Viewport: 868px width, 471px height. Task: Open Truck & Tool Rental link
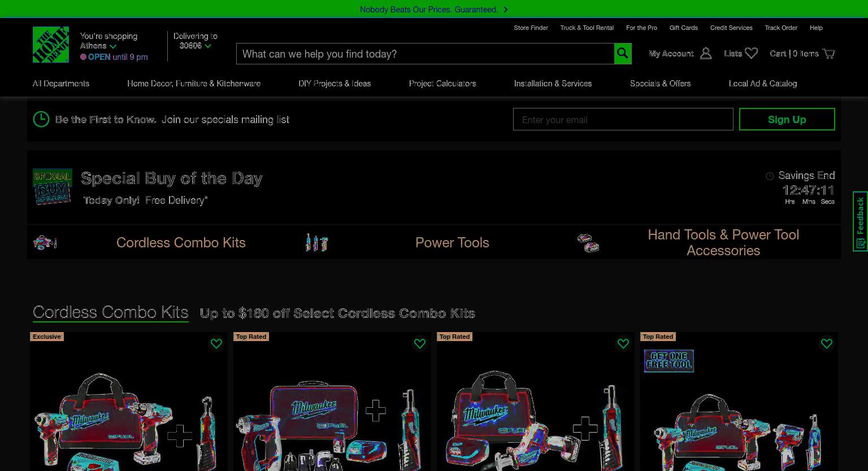tap(587, 28)
